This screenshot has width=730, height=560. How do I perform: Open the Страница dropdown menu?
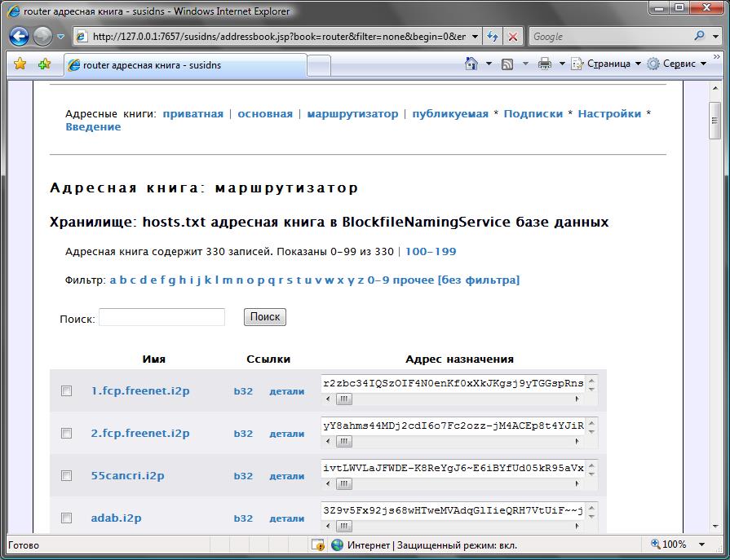pyautogui.click(x=607, y=64)
